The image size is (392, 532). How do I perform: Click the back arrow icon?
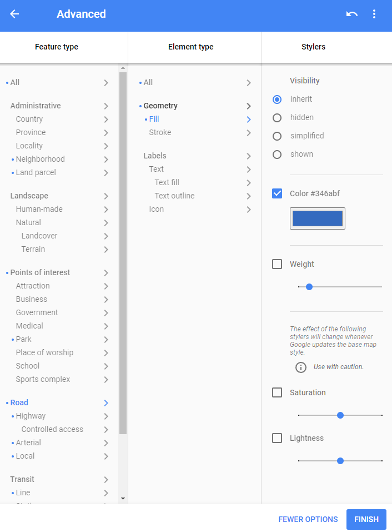(14, 14)
